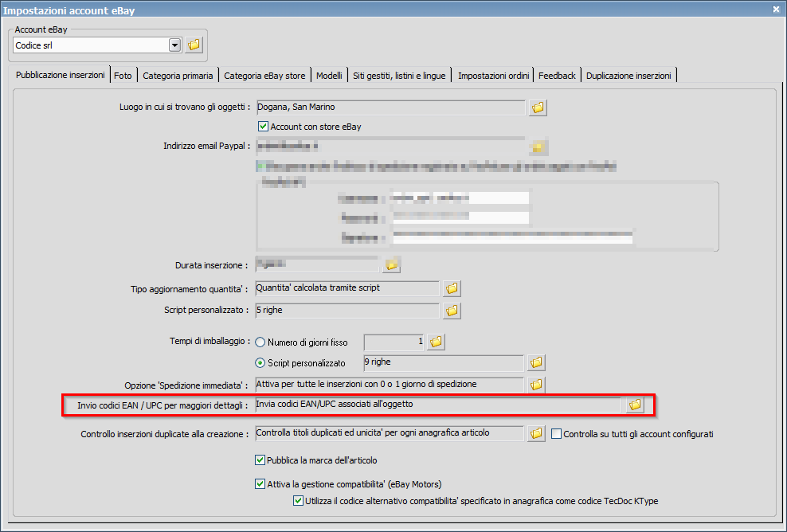Open the Modelli tab
The height and width of the screenshot is (532, 787).
tap(329, 76)
